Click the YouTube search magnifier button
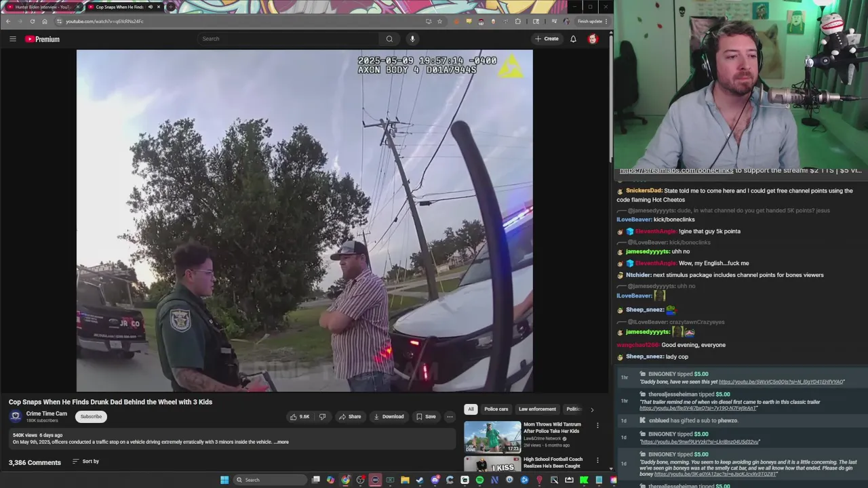The width and height of the screenshot is (868, 488). click(389, 39)
